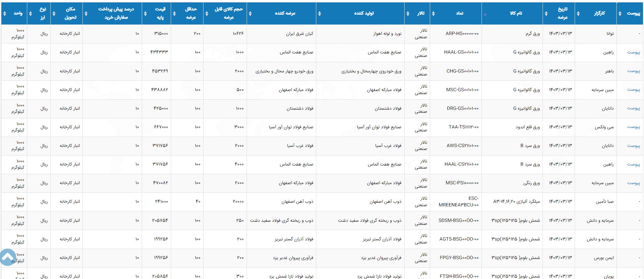Image resolution: width=644 pixels, height=279 pixels.
Task: Sort by the تالار column arrows
Action: [x=408, y=13]
